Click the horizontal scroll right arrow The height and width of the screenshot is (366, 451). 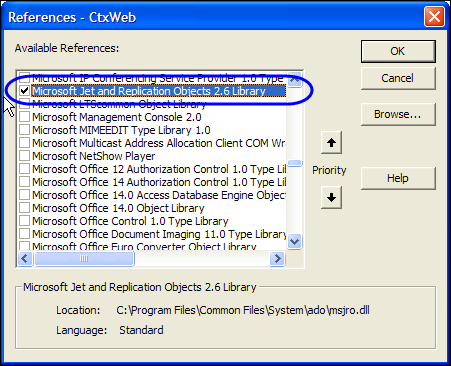(x=277, y=259)
